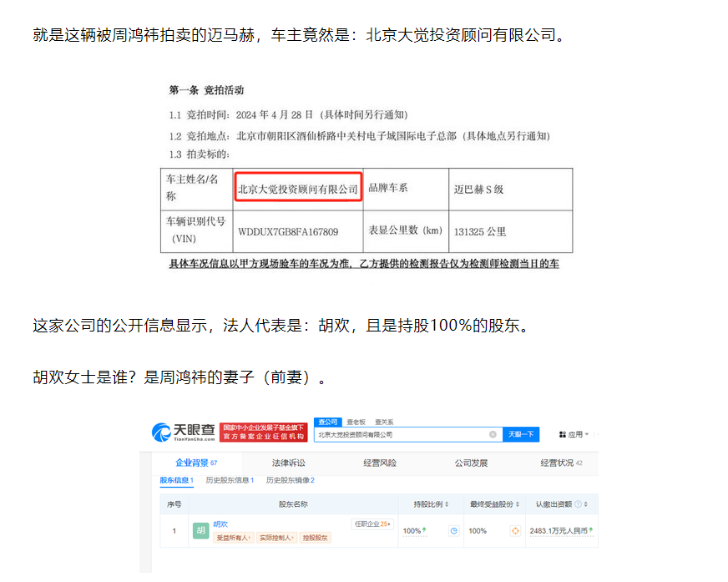This screenshot has width=728, height=582.
Task: Open the 应用 apps grid icon
Action: (x=562, y=434)
